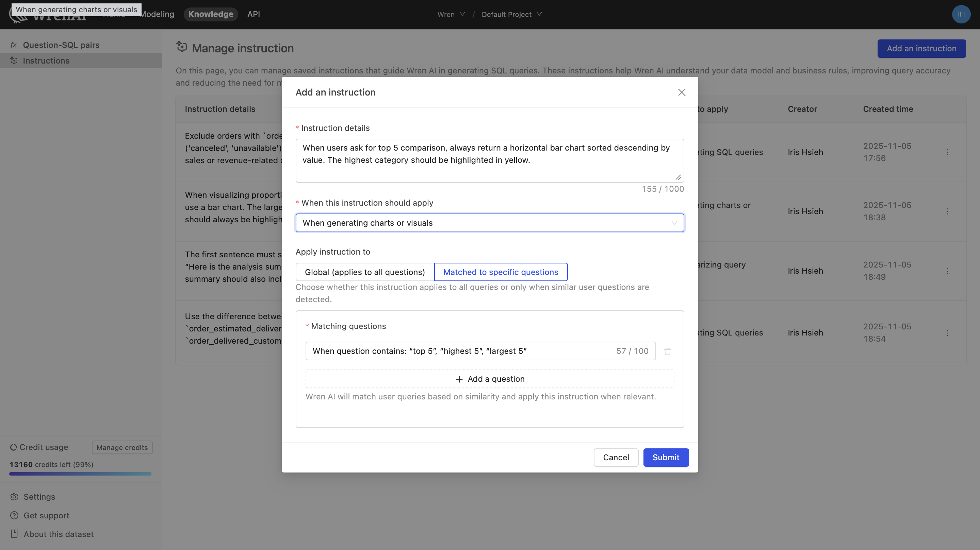The image size is (980, 550).
Task: Select Global (applies to all questions)
Action: (364, 272)
